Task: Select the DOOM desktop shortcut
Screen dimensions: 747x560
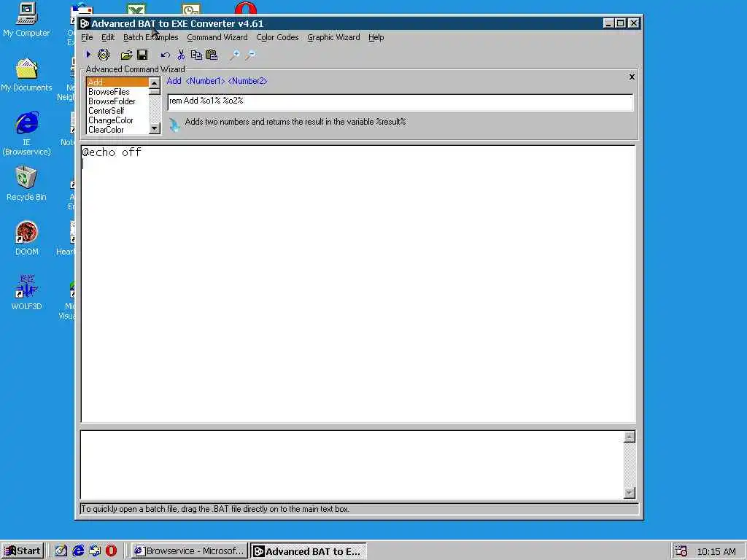Action: point(27,238)
